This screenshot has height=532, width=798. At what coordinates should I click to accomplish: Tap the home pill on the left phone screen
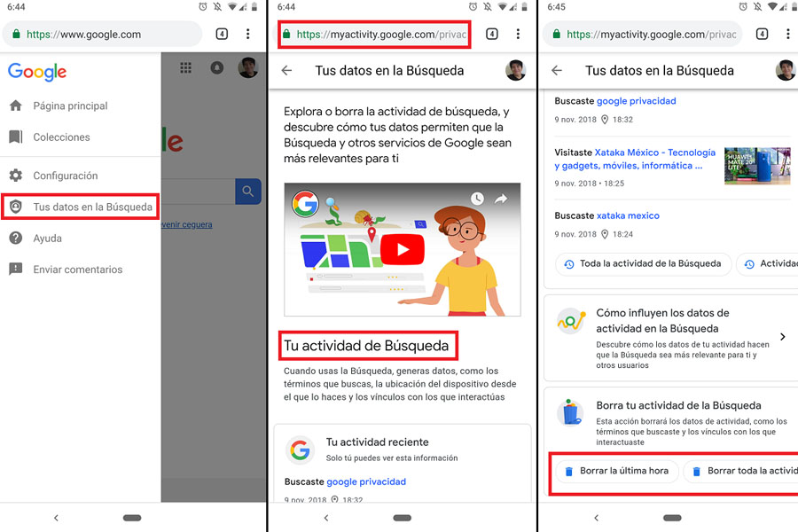[x=132, y=518]
